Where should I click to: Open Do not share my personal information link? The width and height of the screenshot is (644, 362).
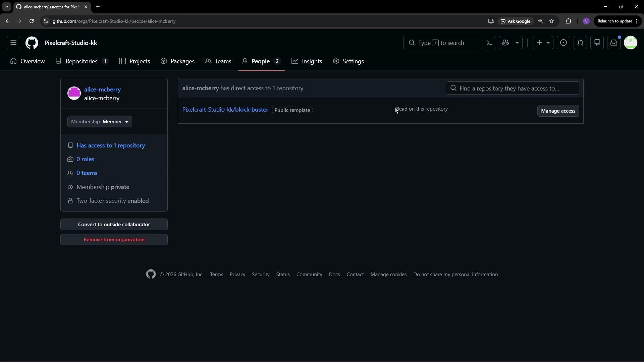(x=455, y=275)
